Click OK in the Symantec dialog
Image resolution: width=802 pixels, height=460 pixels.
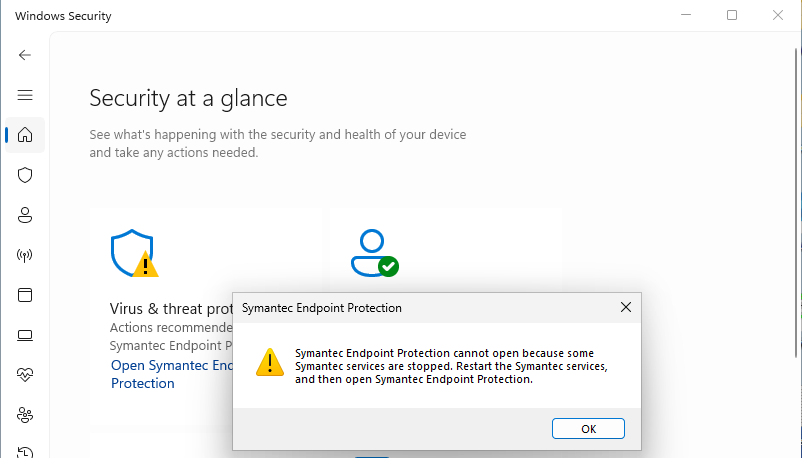(x=588, y=428)
